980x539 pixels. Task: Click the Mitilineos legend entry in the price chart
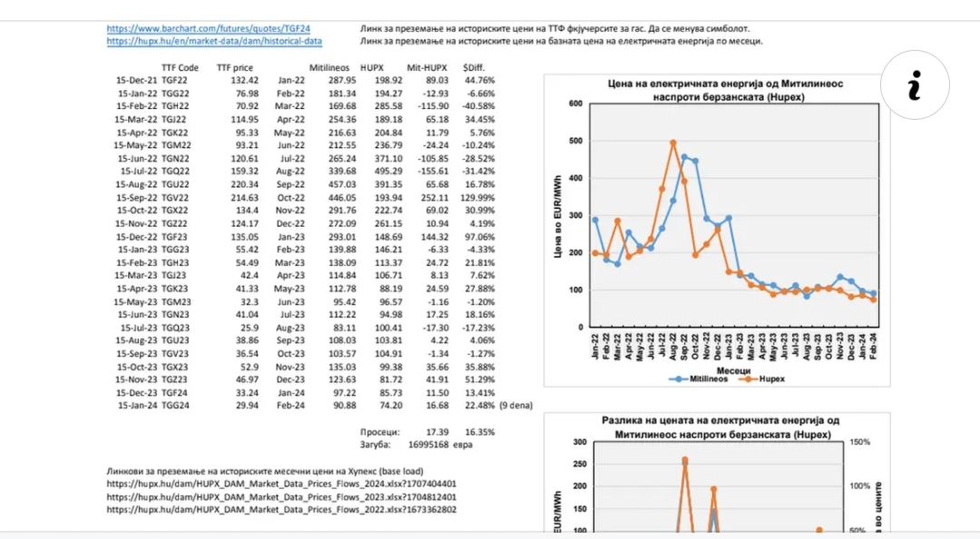pyautogui.click(x=701, y=378)
